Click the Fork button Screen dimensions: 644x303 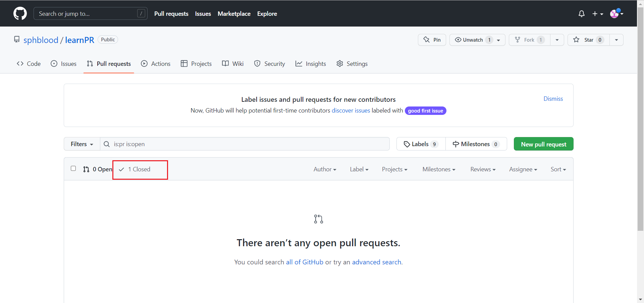529,40
